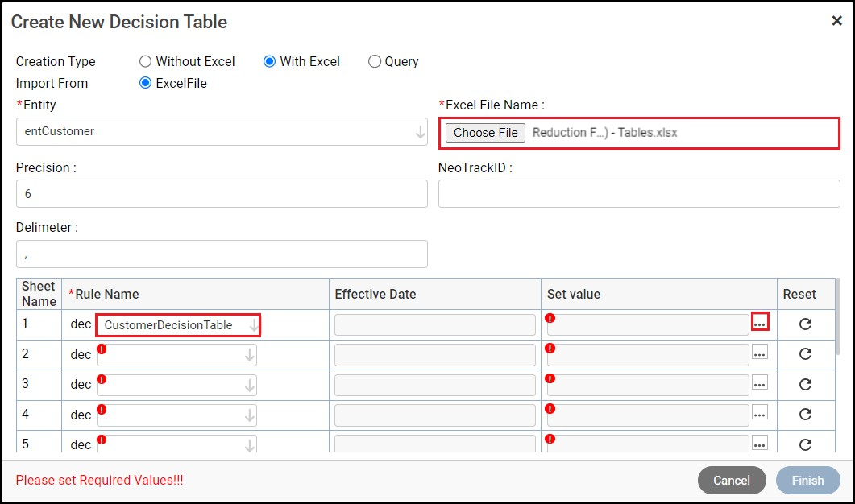855x504 pixels.
Task: Expand the Entity dropdown showing entCustomer
Action: click(x=420, y=132)
